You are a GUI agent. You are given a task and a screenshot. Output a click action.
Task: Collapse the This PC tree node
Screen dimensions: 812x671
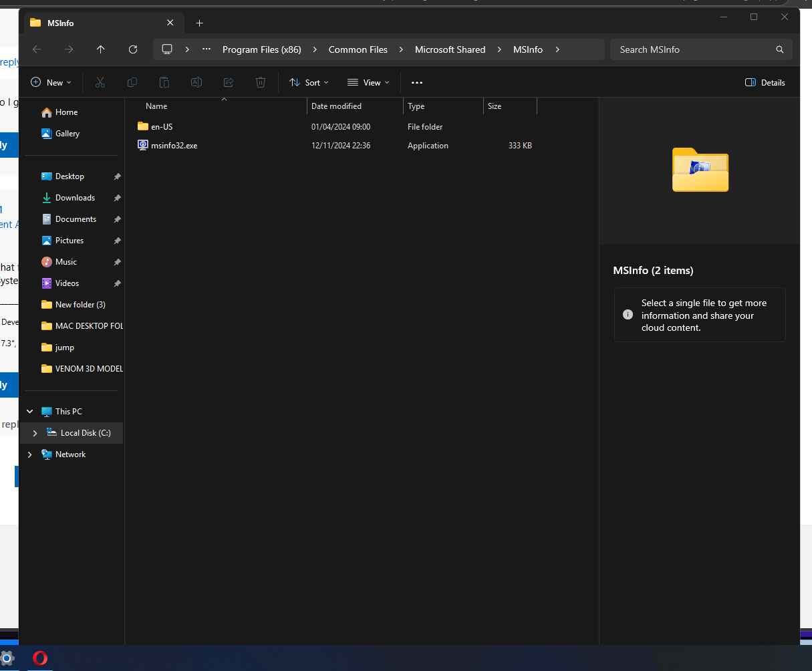click(x=29, y=412)
